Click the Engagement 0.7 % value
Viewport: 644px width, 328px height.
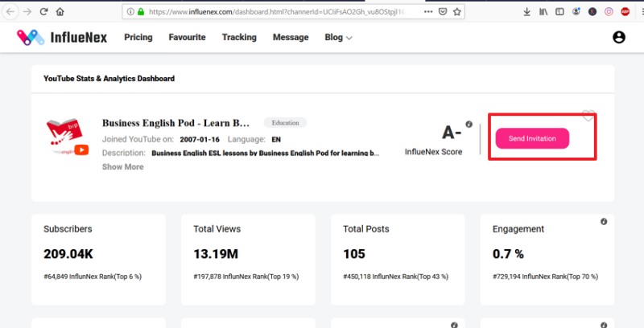point(509,254)
